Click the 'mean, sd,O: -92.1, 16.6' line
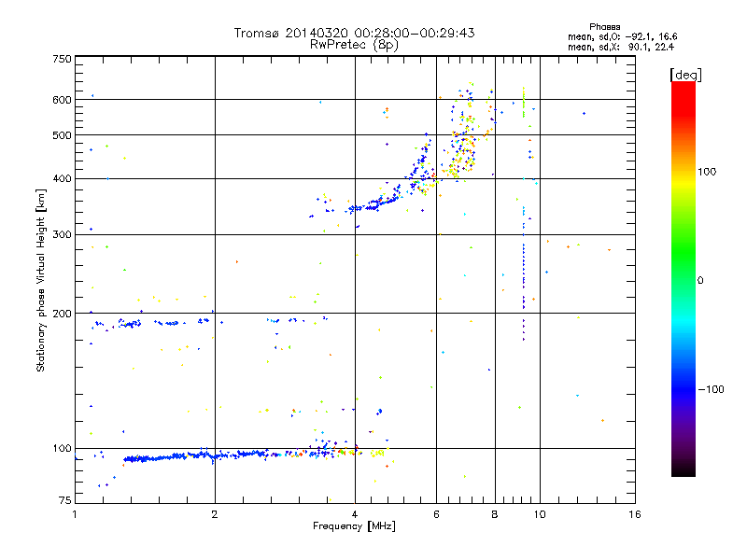Viewport: 747px width, 560px height. pyautogui.click(x=622, y=36)
